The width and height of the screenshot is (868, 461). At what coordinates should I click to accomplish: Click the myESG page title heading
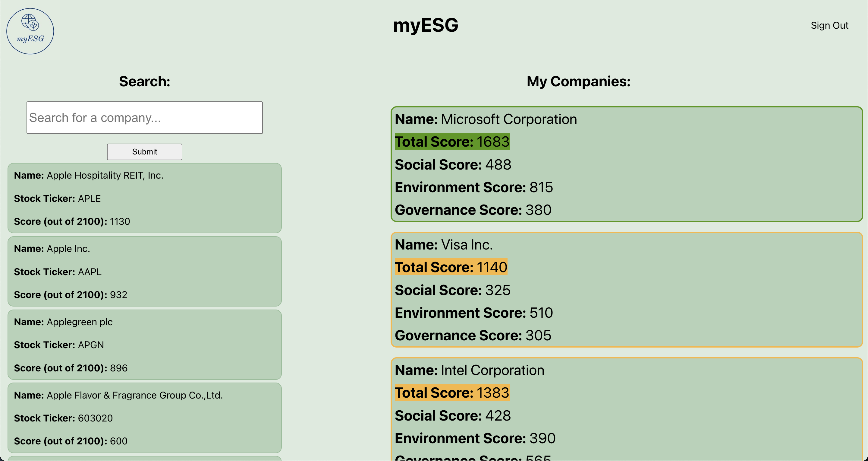coord(426,25)
